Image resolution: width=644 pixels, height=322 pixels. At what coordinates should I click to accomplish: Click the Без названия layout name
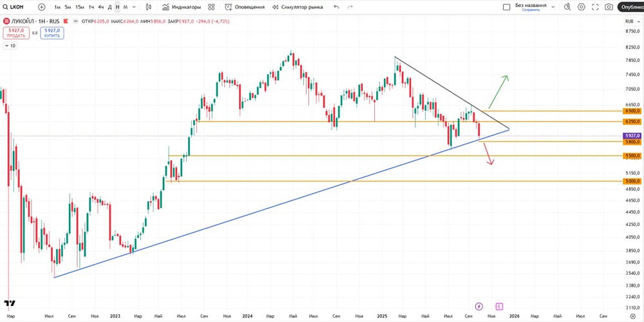(x=531, y=5)
